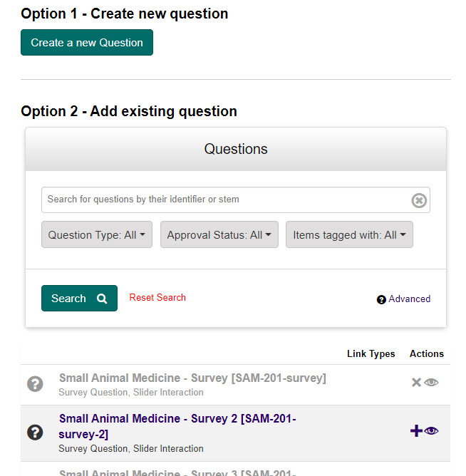Preview SAM-201-survey with the eye icon
The height and width of the screenshot is (476, 466).
(x=432, y=383)
